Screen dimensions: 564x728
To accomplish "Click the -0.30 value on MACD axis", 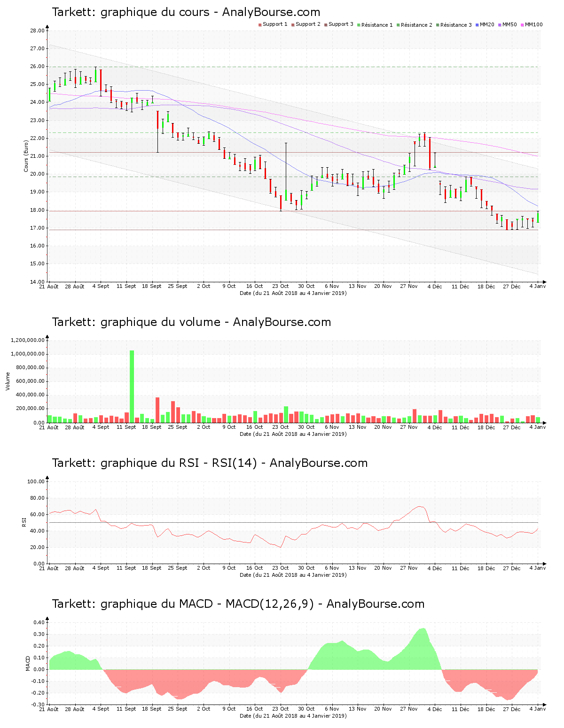I will click(x=38, y=705).
